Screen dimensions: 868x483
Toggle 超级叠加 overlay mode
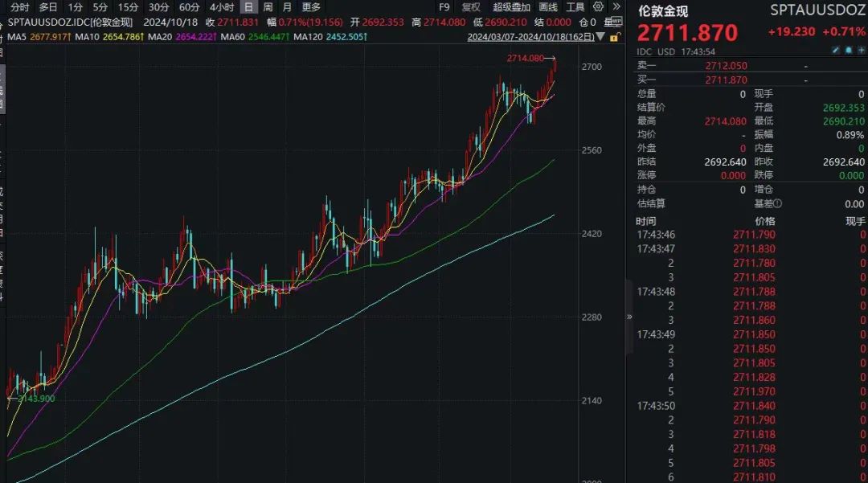point(511,6)
